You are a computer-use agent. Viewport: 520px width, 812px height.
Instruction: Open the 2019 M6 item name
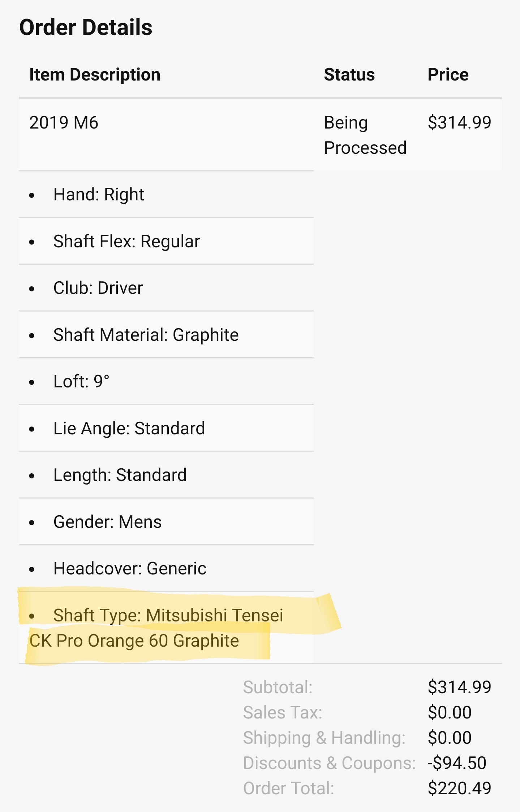click(x=64, y=123)
